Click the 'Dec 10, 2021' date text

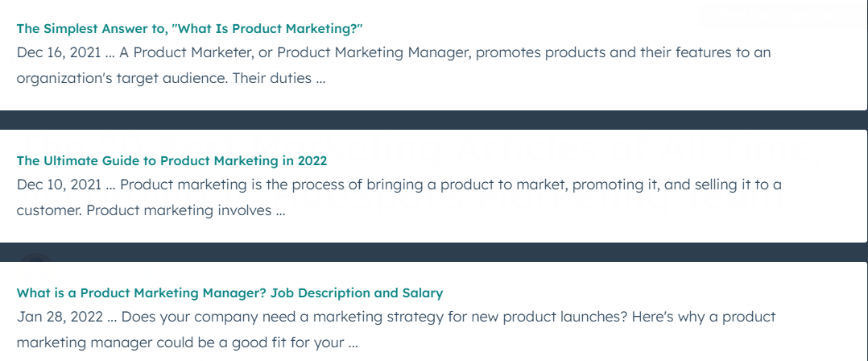[x=59, y=185]
